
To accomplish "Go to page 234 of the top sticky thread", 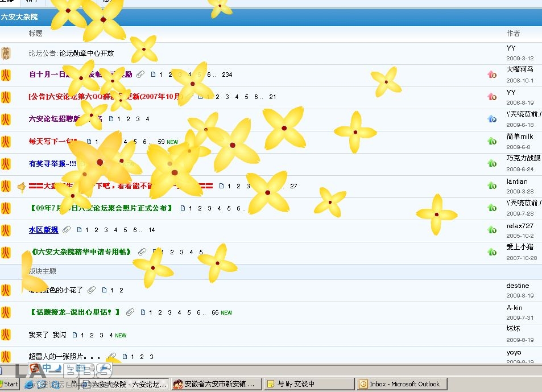I will tap(227, 75).
